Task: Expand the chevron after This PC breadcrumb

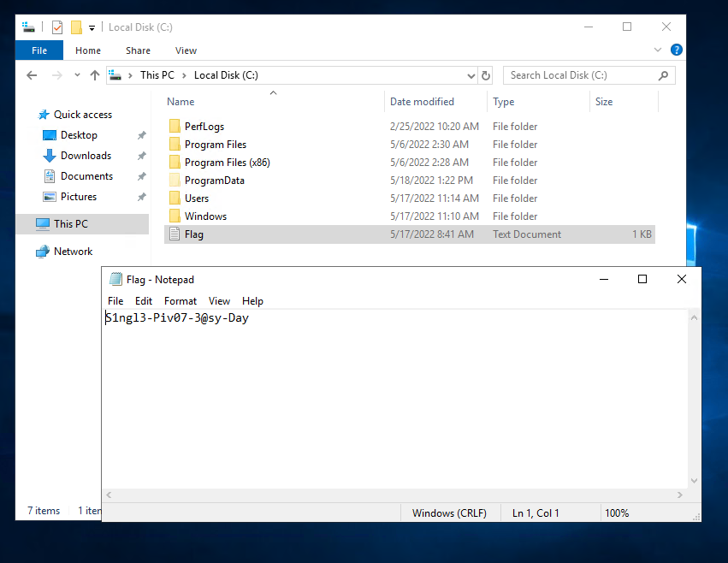Action: coord(184,75)
